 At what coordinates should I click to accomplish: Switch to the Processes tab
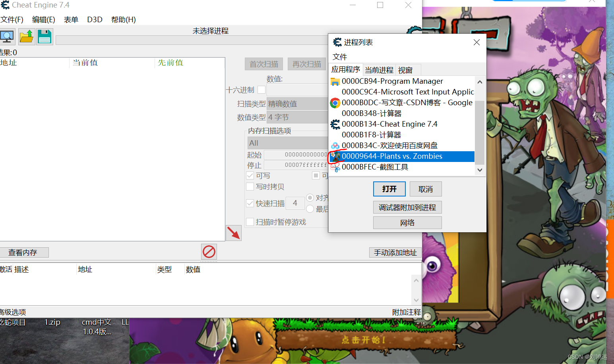click(x=379, y=70)
